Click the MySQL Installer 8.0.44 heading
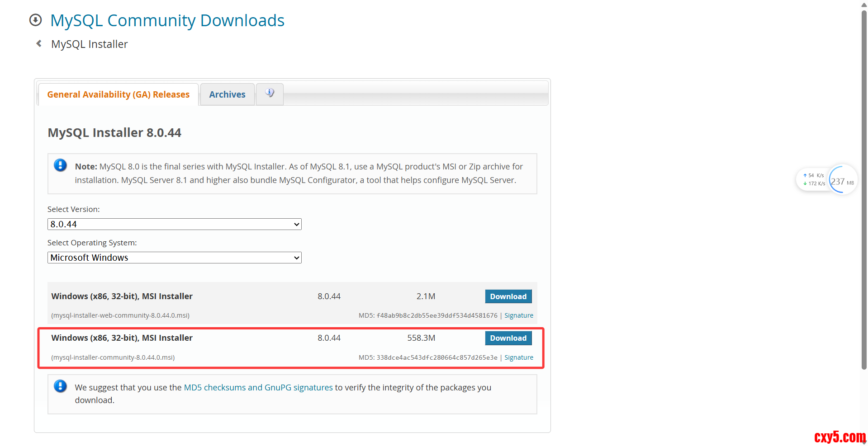This screenshot has width=868, height=446. [x=114, y=132]
